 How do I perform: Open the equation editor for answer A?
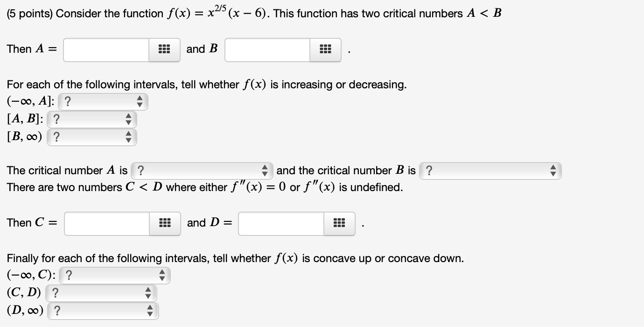click(164, 49)
